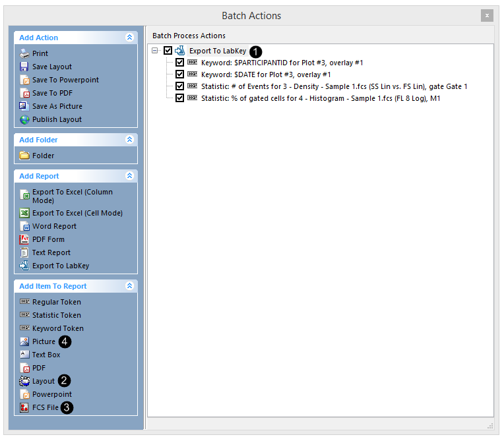Toggle the % of gated cells statistic checkbox
This screenshot has height=439, width=504.
[179, 98]
